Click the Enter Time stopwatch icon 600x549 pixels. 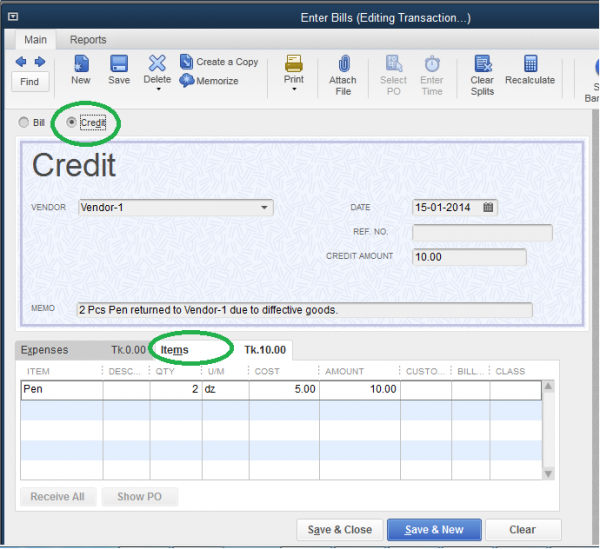[x=432, y=64]
